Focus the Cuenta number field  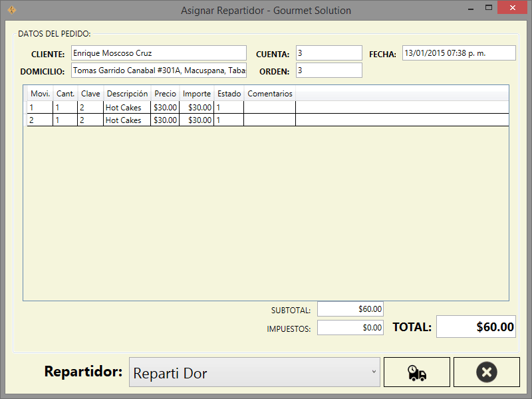coord(329,53)
